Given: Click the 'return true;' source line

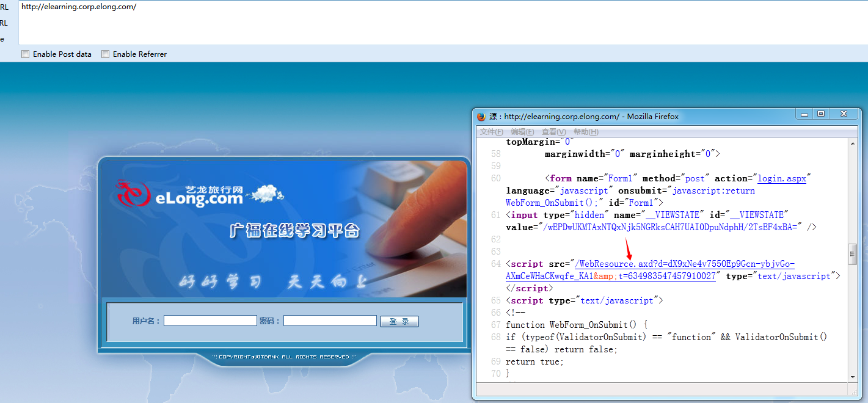Looking at the screenshot, I should tap(534, 361).
